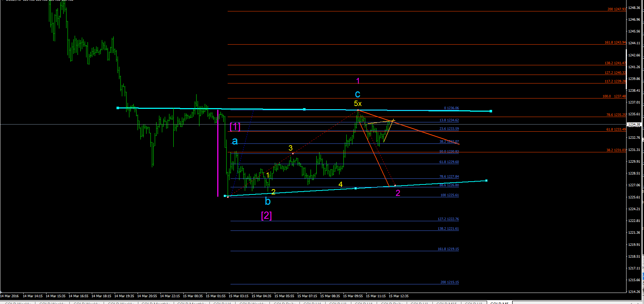This screenshot has width=644, height=304.
Task: Select the orange Fibonacci label 61.8 1233.49
Action: point(616,130)
